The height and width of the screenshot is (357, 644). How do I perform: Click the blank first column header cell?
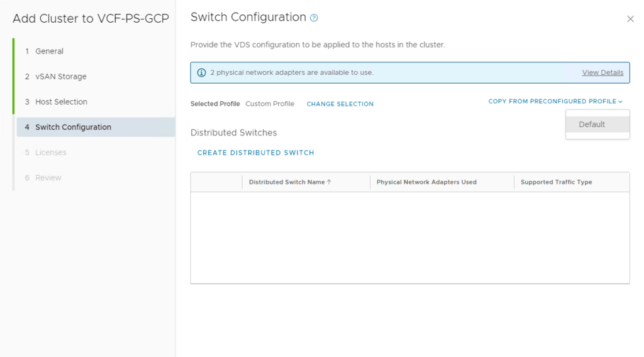[x=216, y=182]
